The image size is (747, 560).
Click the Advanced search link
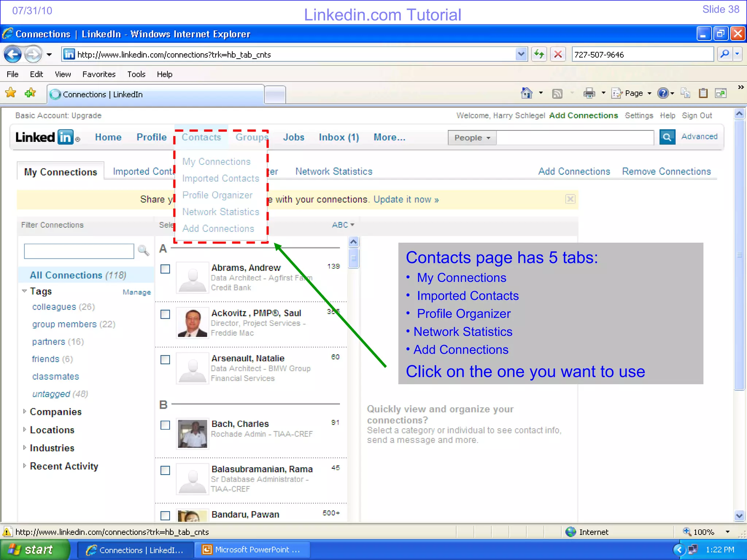(x=699, y=136)
